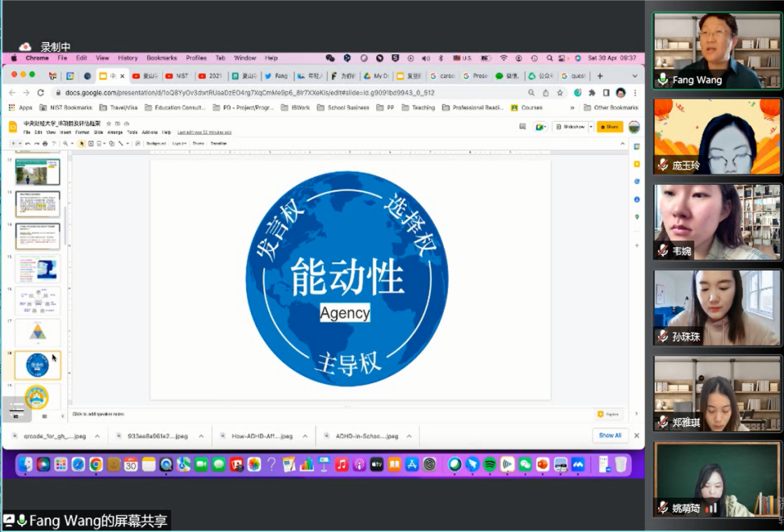Expand options for qrcode_for_gh jpeg download
Image resolution: width=784 pixels, height=532 pixels.
tap(97, 436)
